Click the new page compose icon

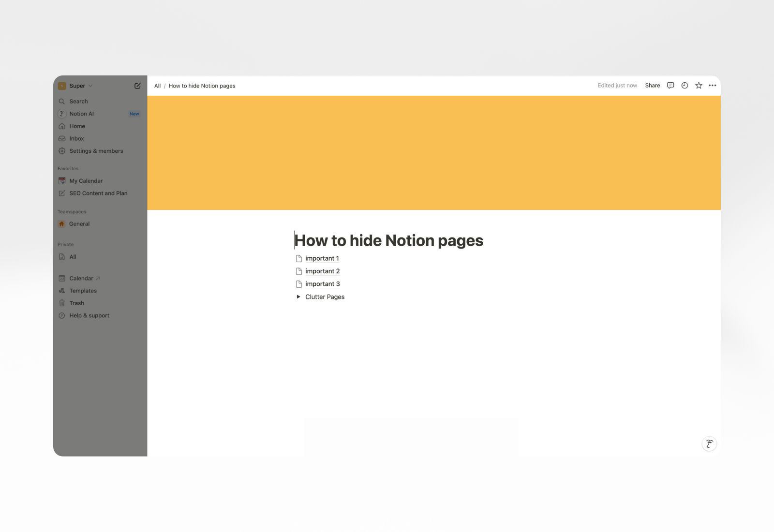point(137,86)
